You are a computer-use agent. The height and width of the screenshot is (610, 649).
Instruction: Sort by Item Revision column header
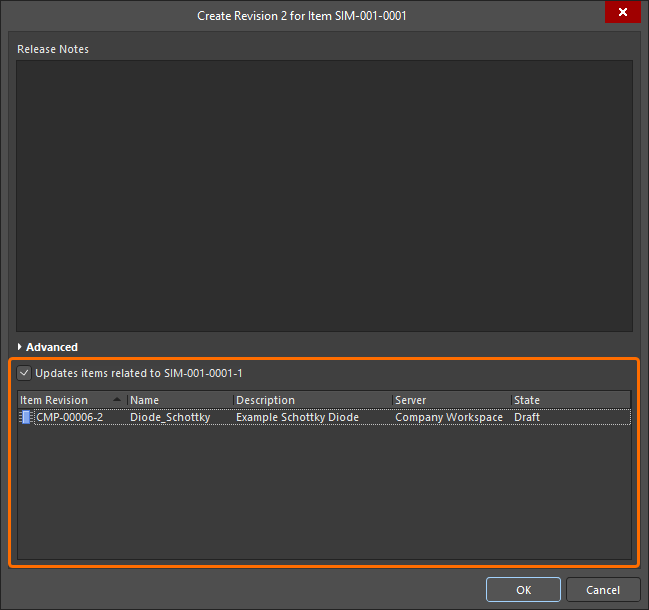tap(72, 400)
